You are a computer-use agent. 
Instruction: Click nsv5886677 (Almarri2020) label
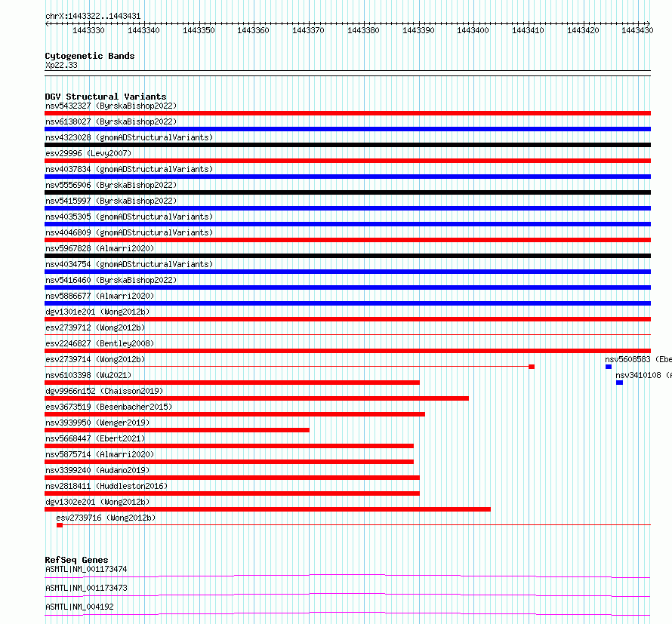[100, 296]
